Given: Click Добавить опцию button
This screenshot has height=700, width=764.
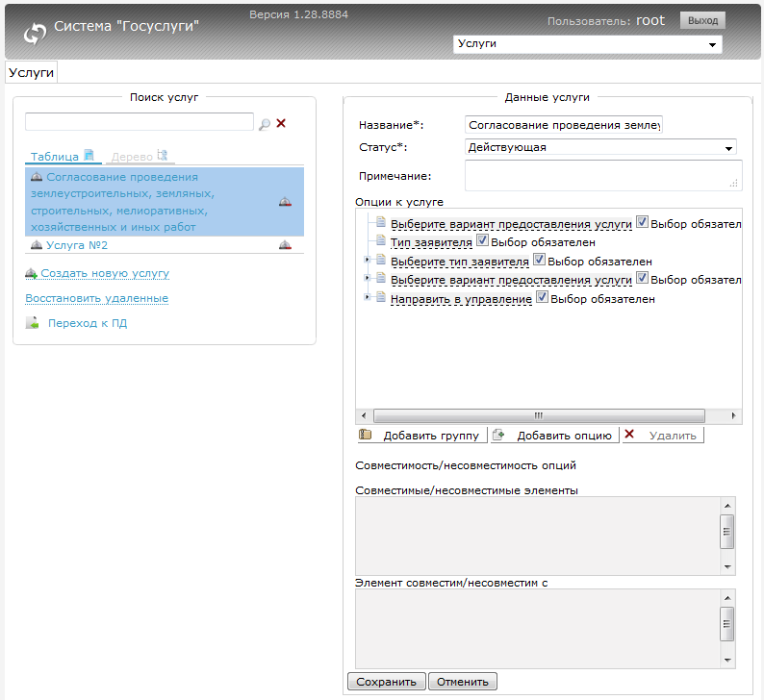Looking at the screenshot, I should point(554,436).
